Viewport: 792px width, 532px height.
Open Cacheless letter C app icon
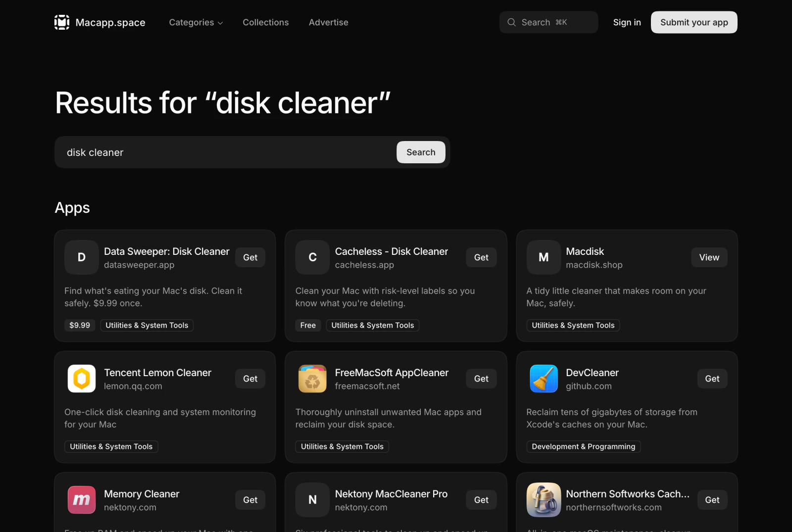(312, 257)
